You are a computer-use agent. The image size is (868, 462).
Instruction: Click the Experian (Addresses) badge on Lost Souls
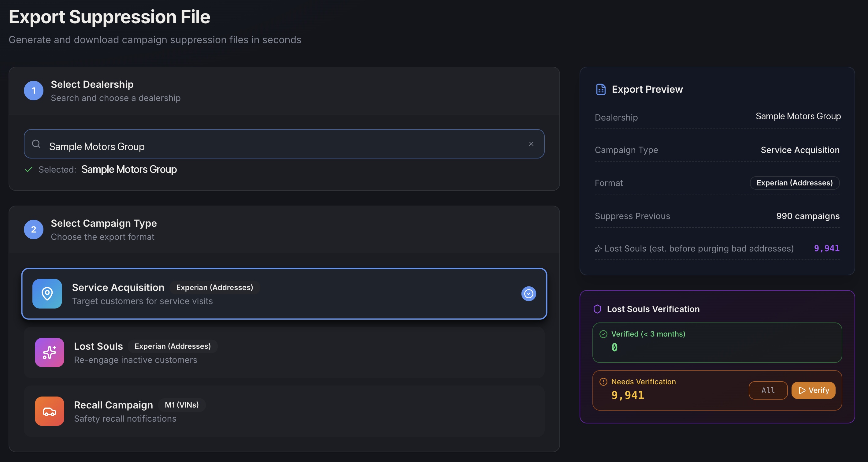tap(172, 346)
